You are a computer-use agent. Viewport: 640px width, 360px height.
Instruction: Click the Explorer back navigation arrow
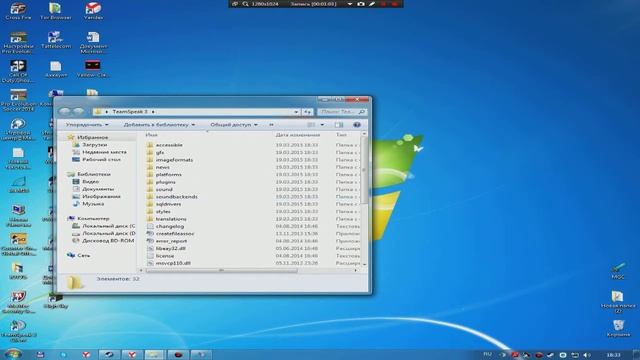pyautogui.click(x=65, y=111)
